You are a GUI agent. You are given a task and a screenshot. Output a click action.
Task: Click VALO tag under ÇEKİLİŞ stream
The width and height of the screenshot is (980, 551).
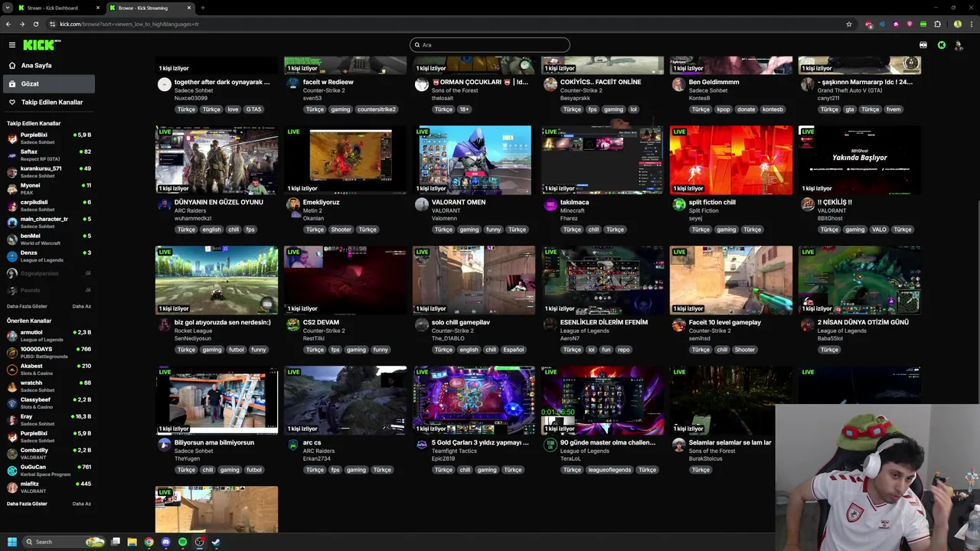tap(879, 230)
